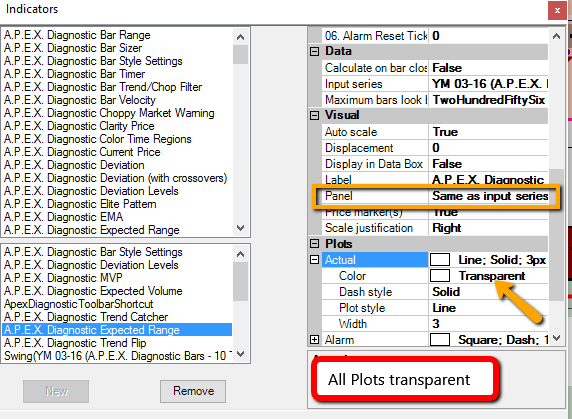
Task: Select A.P.E.X. Diagnostic Deviation Levels in top list
Action: (x=91, y=191)
